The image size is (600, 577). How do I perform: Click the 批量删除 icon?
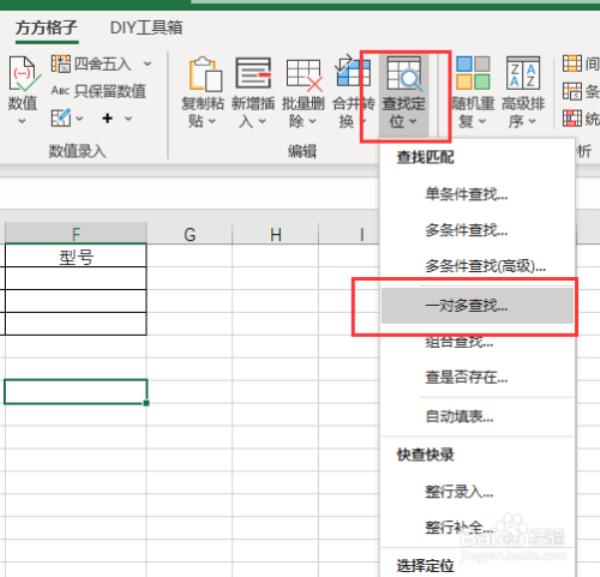coord(305,75)
